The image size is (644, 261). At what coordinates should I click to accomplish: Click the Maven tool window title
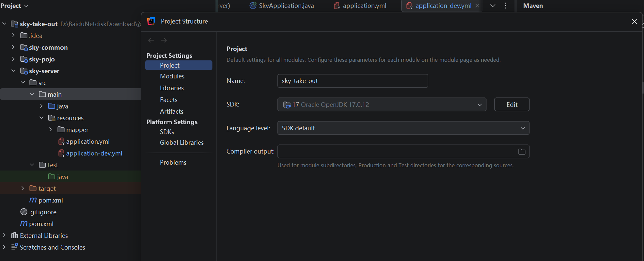pos(533,6)
